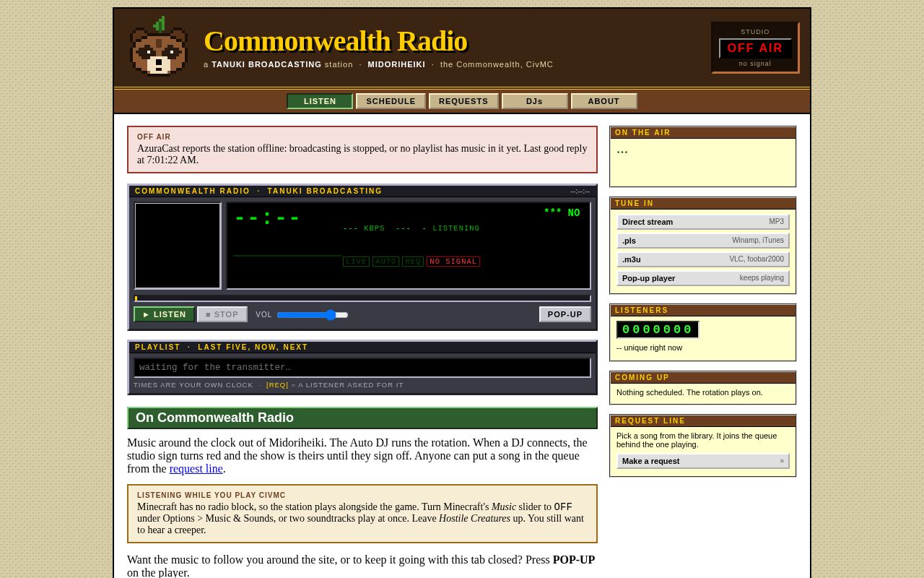Download the .m3u playlist link

703,259
